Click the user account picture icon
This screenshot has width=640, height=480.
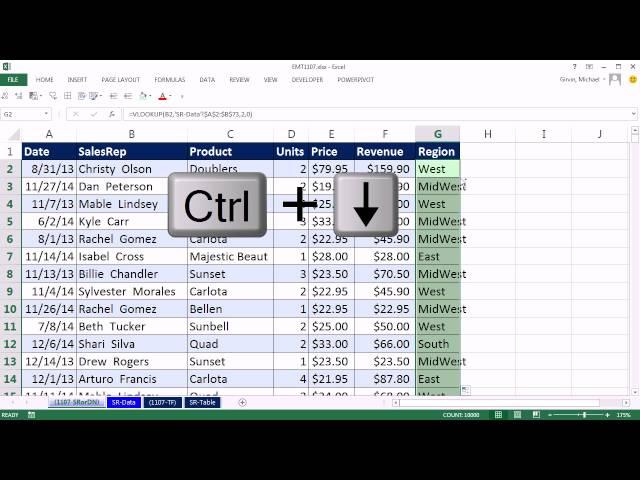click(614, 79)
